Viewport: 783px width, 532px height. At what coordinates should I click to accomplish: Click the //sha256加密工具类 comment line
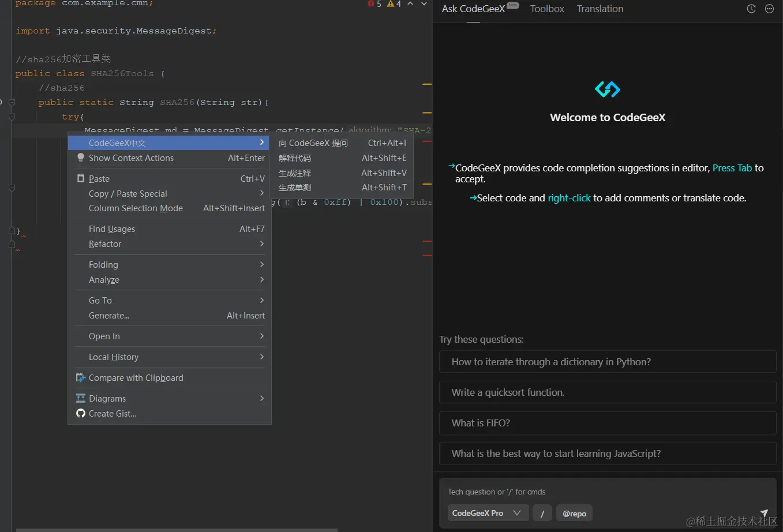(x=63, y=58)
